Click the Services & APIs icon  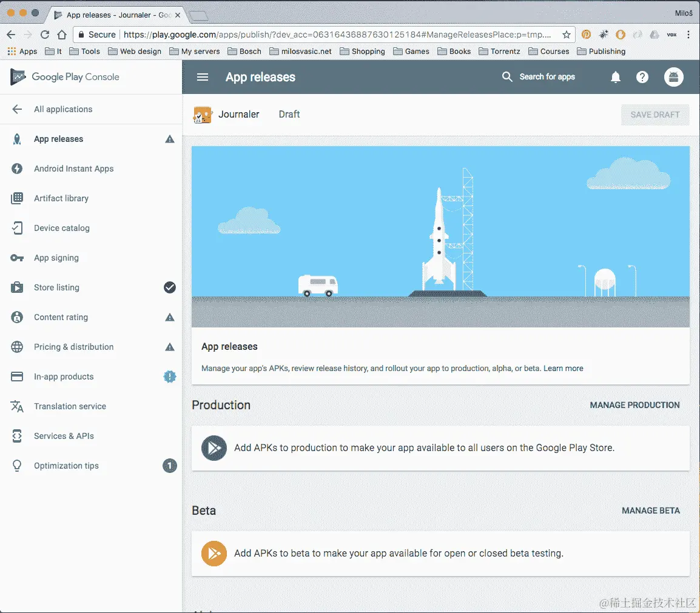[x=17, y=436]
